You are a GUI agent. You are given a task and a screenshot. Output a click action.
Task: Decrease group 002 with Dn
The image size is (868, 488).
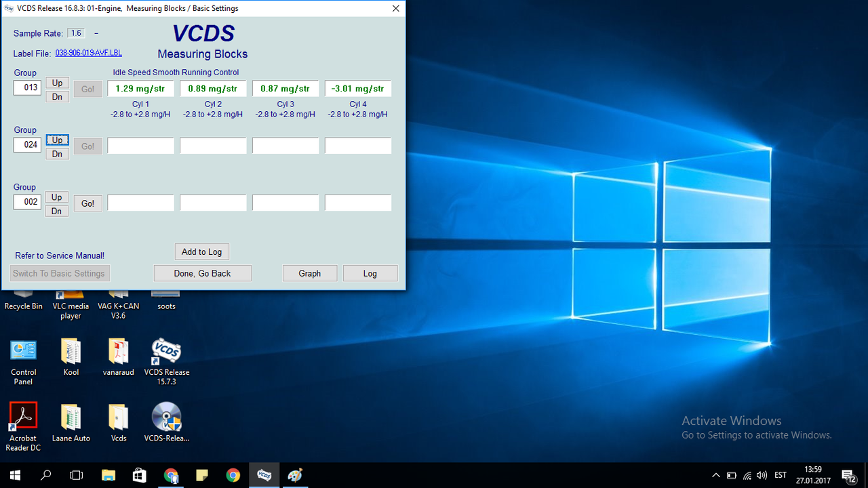point(58,211)
